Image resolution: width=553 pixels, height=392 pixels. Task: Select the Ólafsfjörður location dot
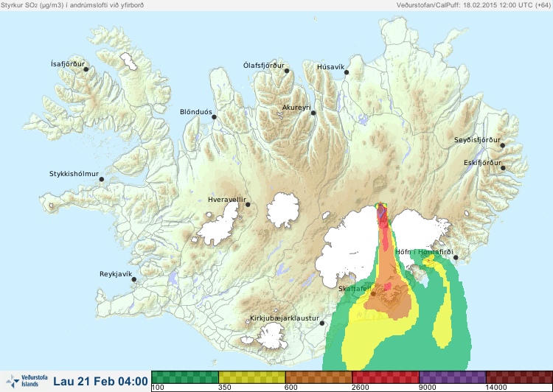287,71
